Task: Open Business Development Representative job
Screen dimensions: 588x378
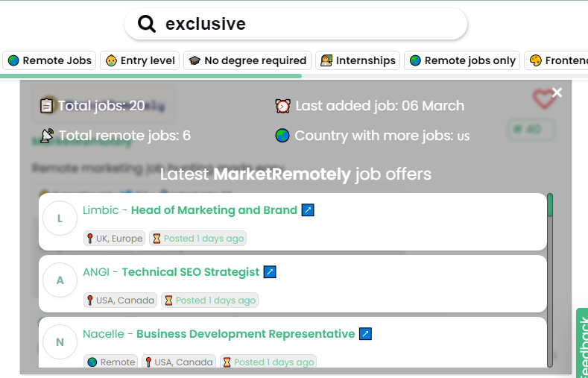Action: (245, 334)
